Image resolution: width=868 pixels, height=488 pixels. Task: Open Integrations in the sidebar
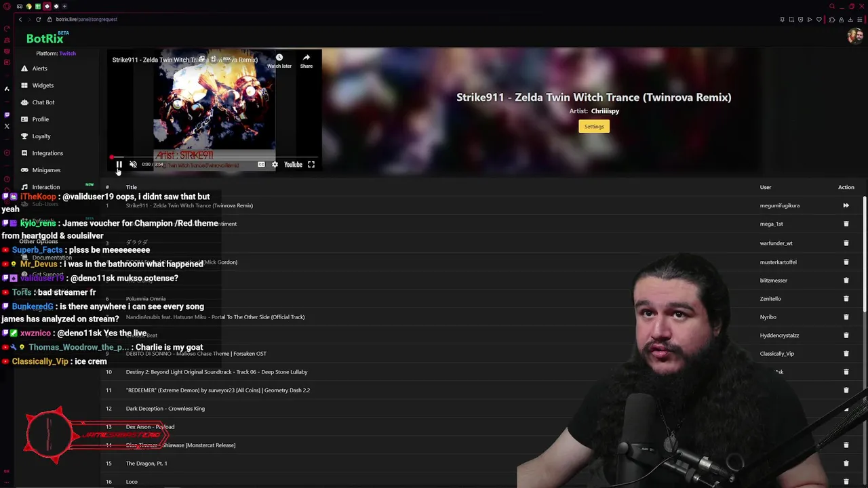[47, 153]
